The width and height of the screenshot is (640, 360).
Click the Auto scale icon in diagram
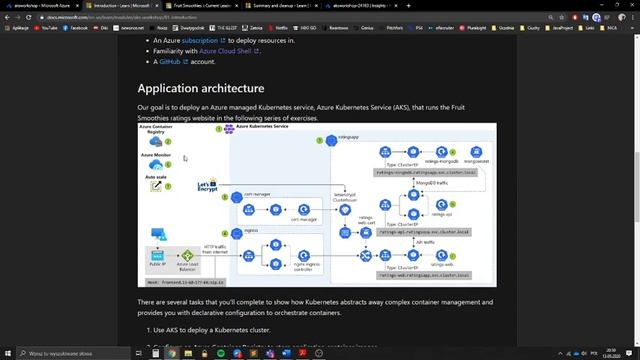(x=156, y=186)
